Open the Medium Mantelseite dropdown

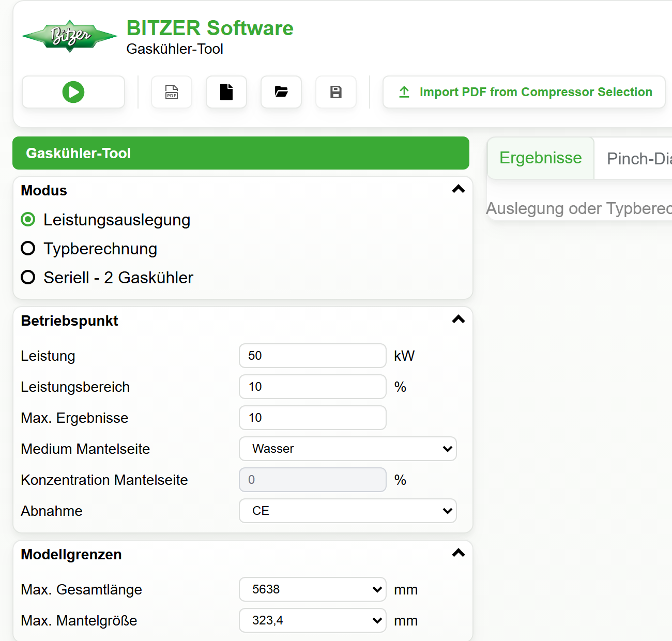[348, 449]
